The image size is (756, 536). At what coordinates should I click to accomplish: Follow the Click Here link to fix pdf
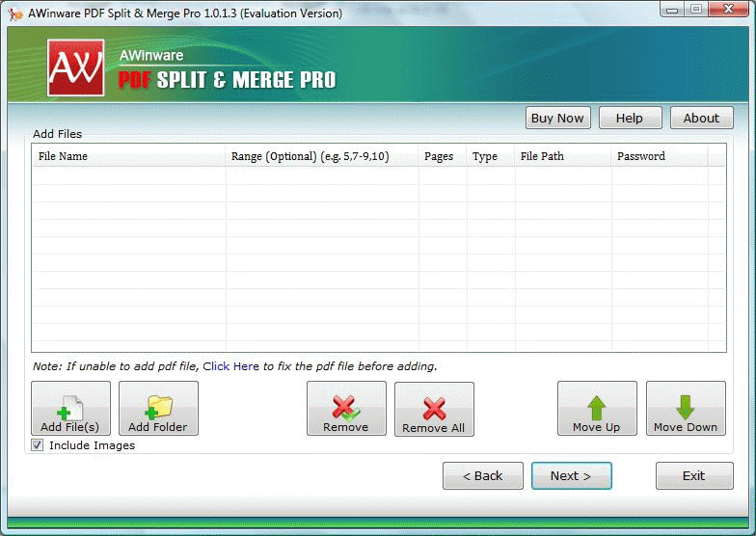(x=231, y=366)
